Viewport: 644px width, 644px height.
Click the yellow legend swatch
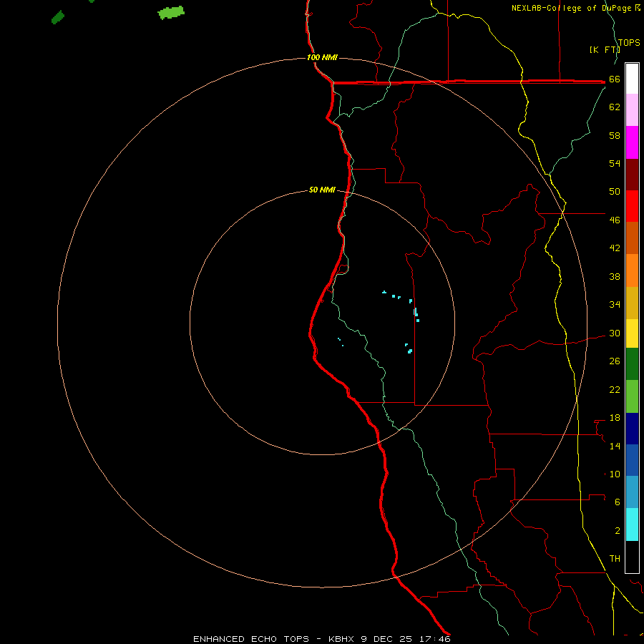(x=632, y=333)
